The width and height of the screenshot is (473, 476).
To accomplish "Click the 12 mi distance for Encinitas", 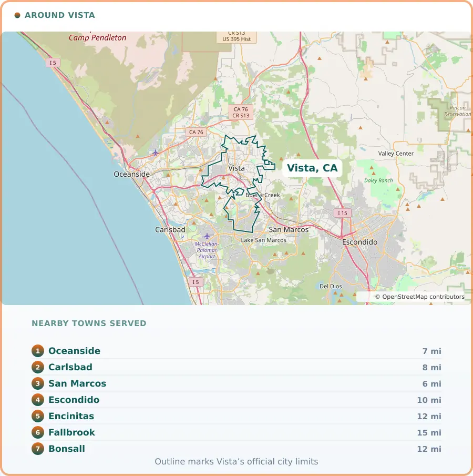I will (x=429, y=417).
